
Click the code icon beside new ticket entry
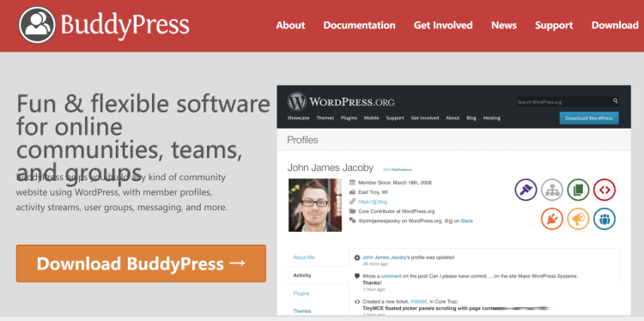(357, 302)
